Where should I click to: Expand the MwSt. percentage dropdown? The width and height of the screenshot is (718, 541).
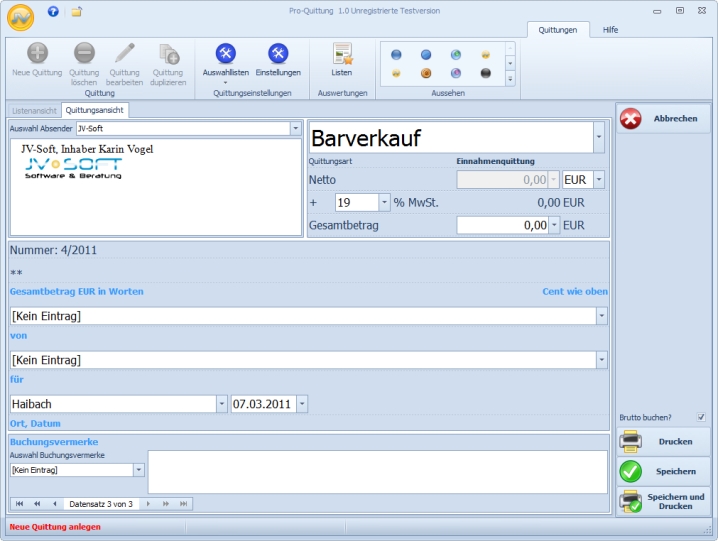(x=385, y=202)
